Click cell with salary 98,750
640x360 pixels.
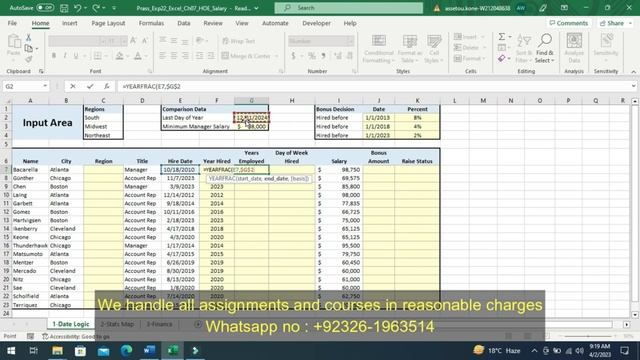[339, 169]
